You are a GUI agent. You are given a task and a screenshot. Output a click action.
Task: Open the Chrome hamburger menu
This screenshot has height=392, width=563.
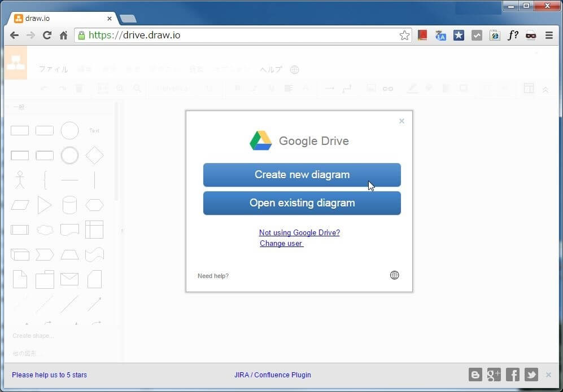point(549,36)
